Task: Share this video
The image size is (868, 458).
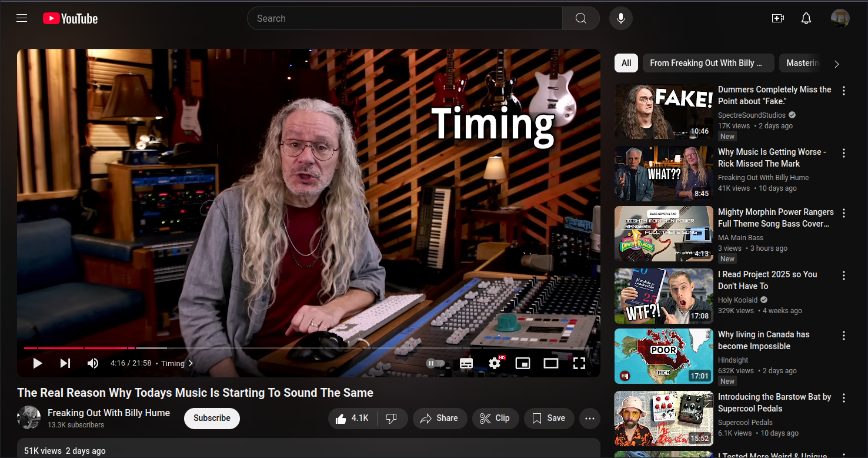Action: click(x=440, y=419)
